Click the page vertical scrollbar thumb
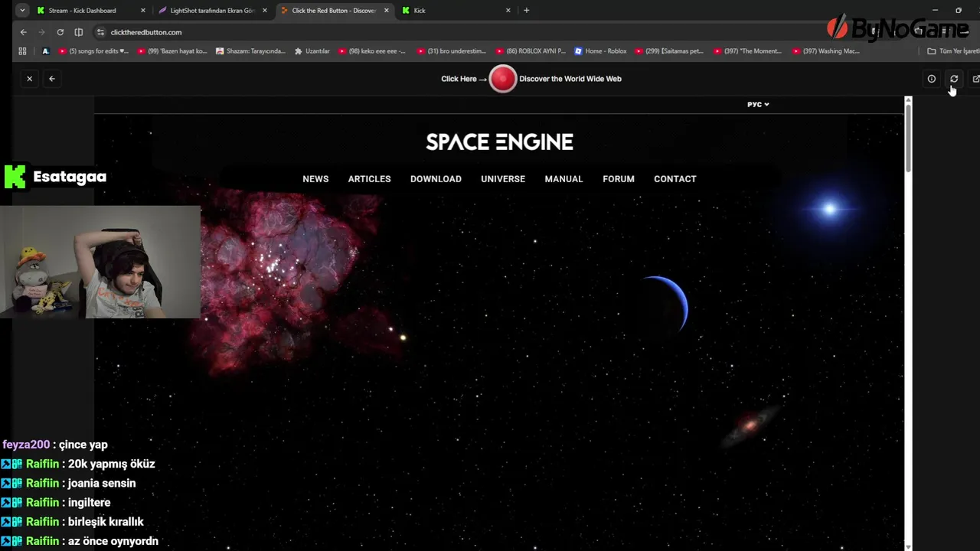This screenshot has height=551, width=980. 909,138
